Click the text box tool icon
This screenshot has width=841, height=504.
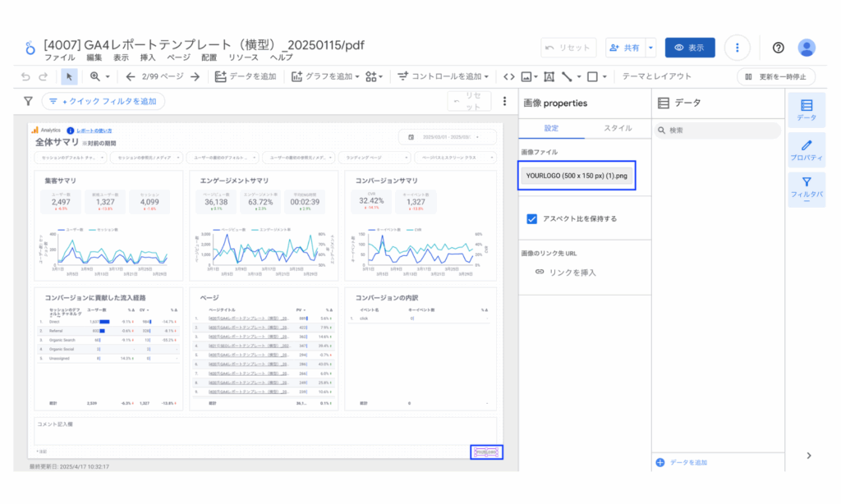click(x=549, y=76)
